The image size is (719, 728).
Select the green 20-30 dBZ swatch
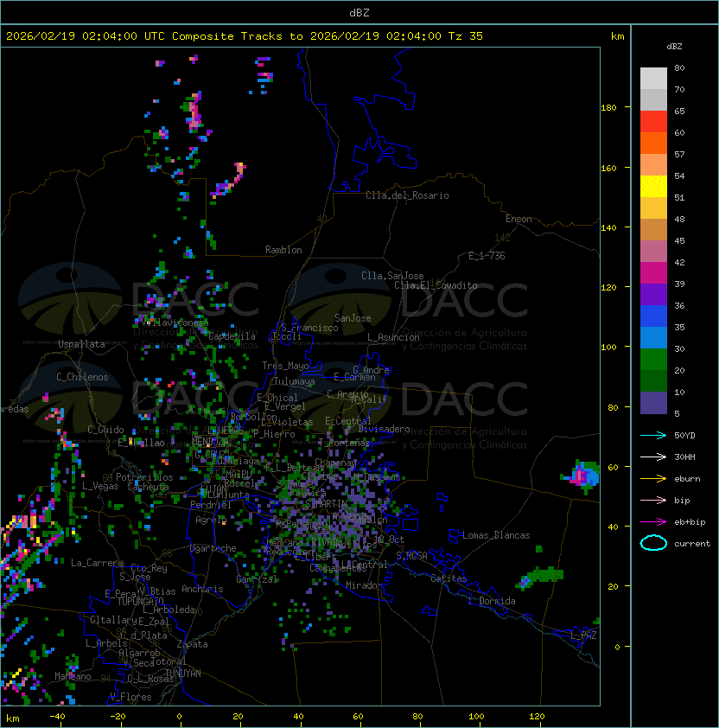(653, 360)
